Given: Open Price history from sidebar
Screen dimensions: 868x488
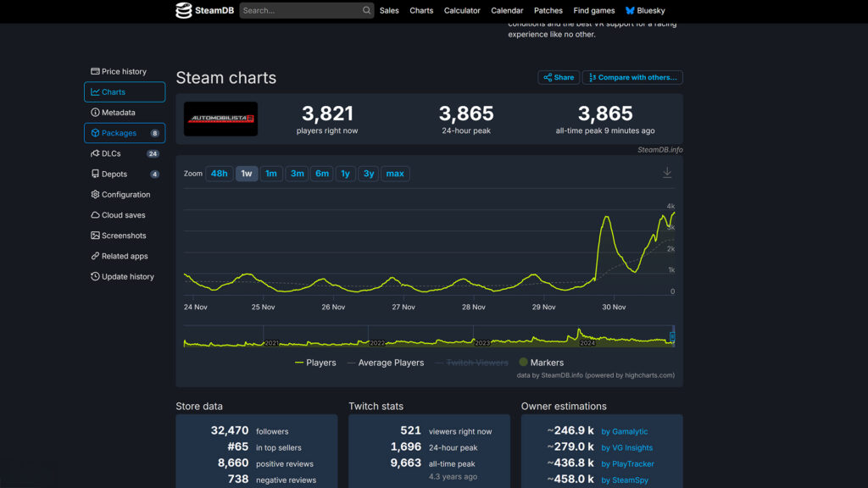Looking at the screenshot, I should (x=124, y=72).
